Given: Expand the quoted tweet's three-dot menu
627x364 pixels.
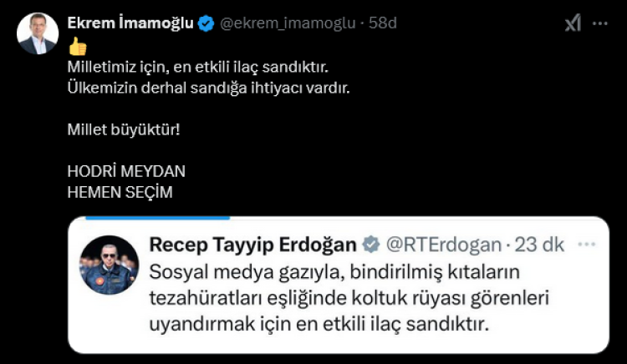Looking at the screenshot, I should pyautogui.click(x=588, y=245).
